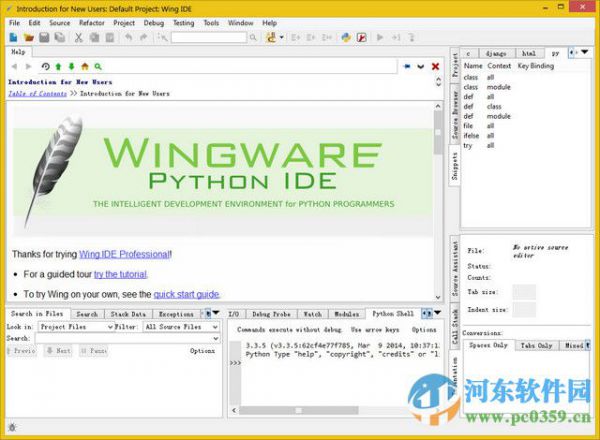600x440 pixels.
Task: Click the Help history clock icon
Action: pyautogui.click(x=46, y=67)
